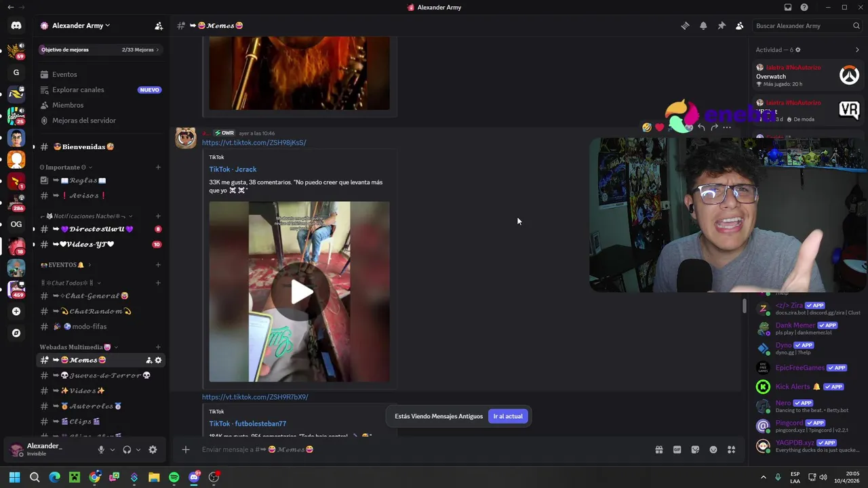Screen dimensions: 868x488
Task: Collapse the Importante category
Action: [x=66, y=167]
